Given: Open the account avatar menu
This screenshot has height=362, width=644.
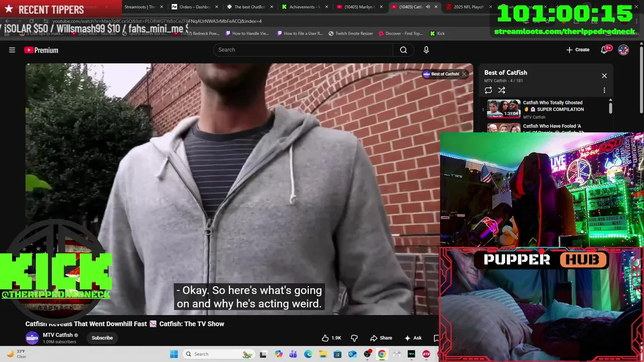Looking at the screenshot, I should (623, 50).
